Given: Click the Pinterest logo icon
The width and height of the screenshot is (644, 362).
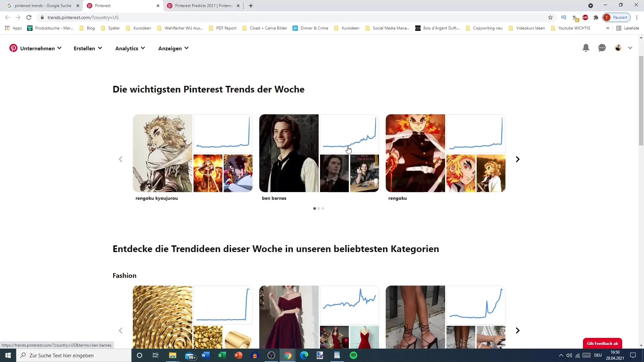Looking at the screenshot, I should coord(13,48).
